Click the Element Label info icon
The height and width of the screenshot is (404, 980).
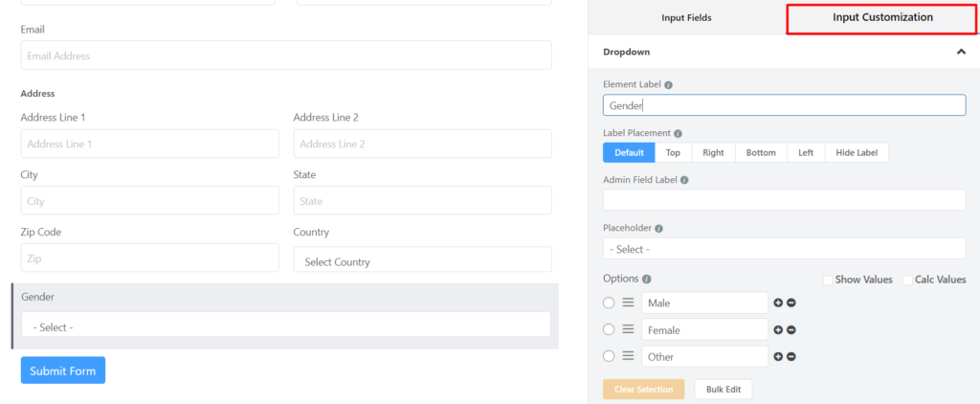click(668, 85)
